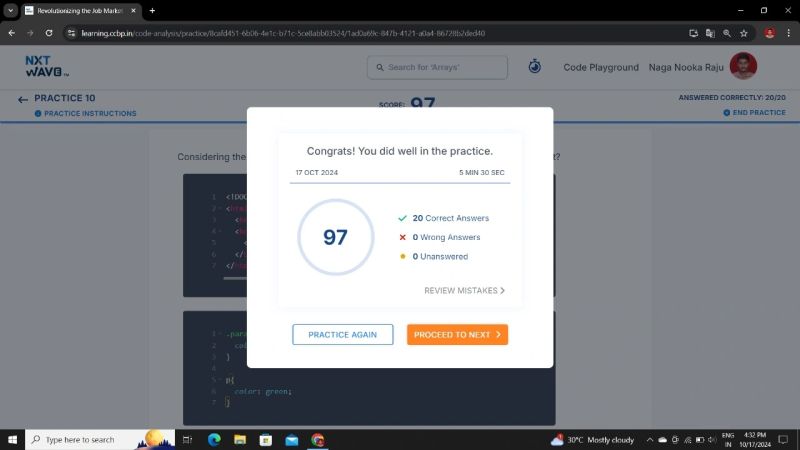Open notification center icon
This screenshot has height=450, width=800.
pos(783,439)
